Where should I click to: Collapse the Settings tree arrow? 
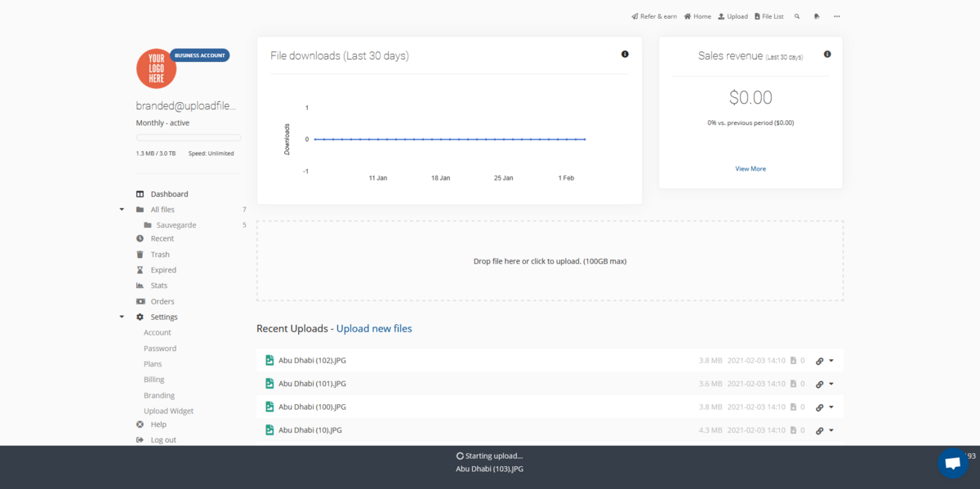[x=122, y=317]
